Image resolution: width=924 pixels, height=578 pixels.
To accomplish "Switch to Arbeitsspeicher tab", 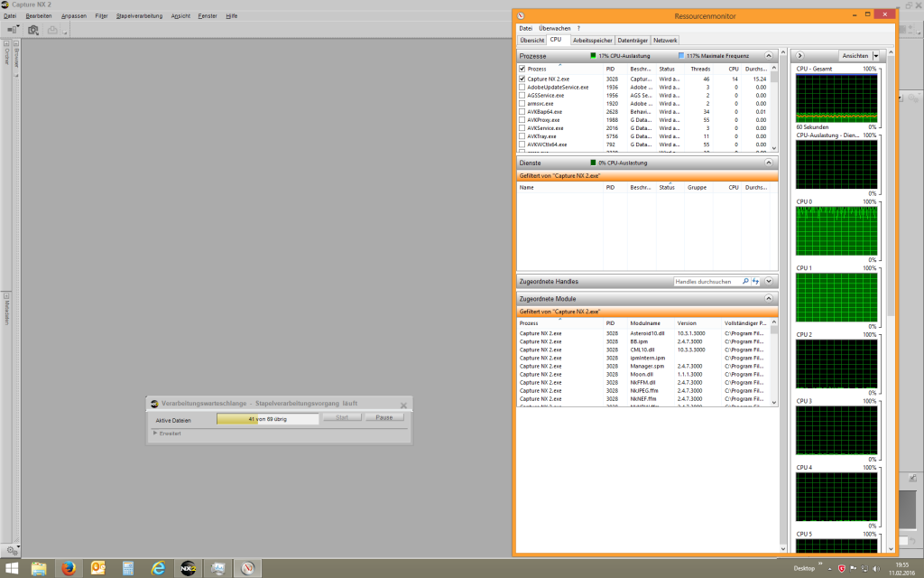I will [x=592, y=40].
